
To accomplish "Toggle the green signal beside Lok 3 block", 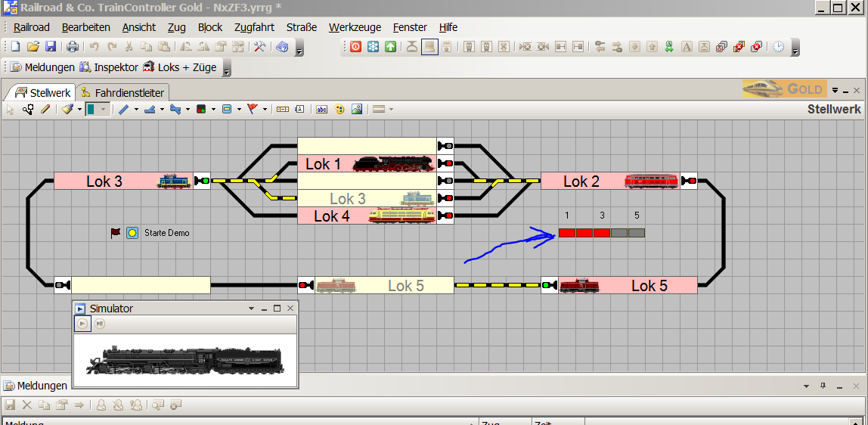I will (x=203, y=181).
